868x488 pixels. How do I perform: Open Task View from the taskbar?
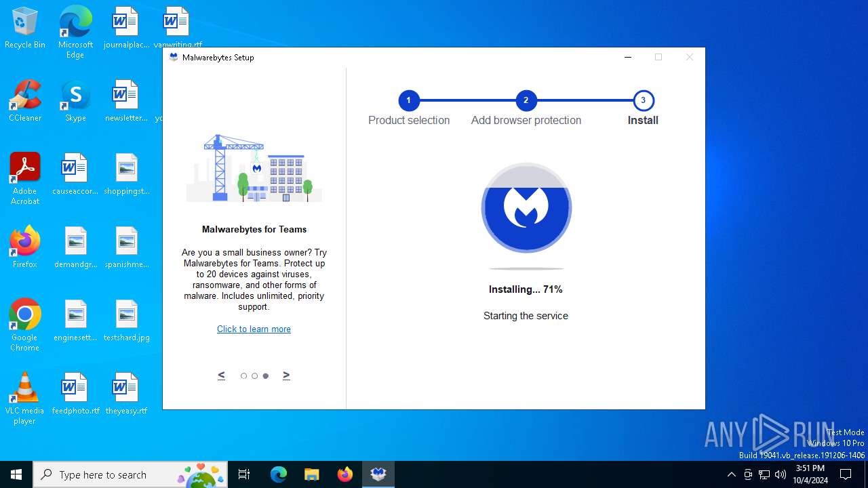[x=244, y=474]
